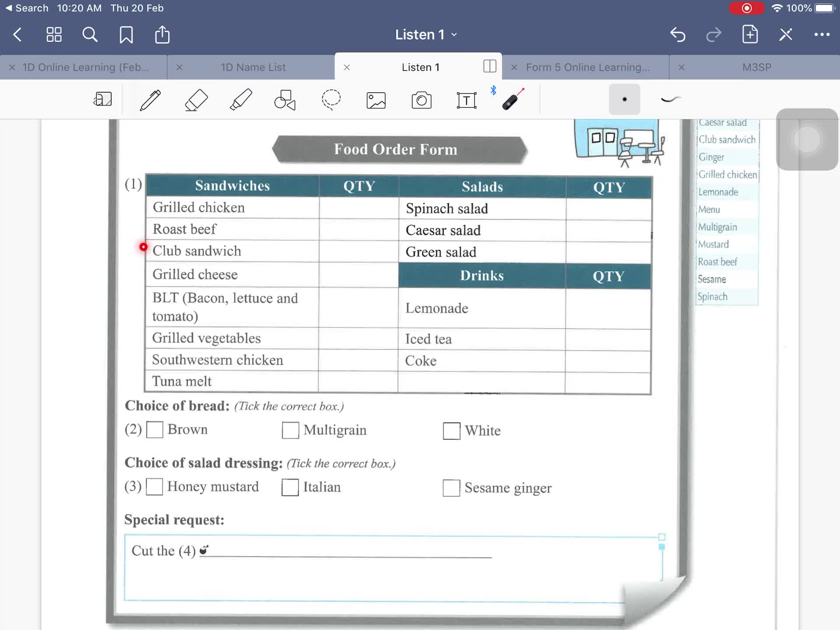Select the laser pointer tool
The height and width of the screenshot is (630, 840).
tap(513, 99)
